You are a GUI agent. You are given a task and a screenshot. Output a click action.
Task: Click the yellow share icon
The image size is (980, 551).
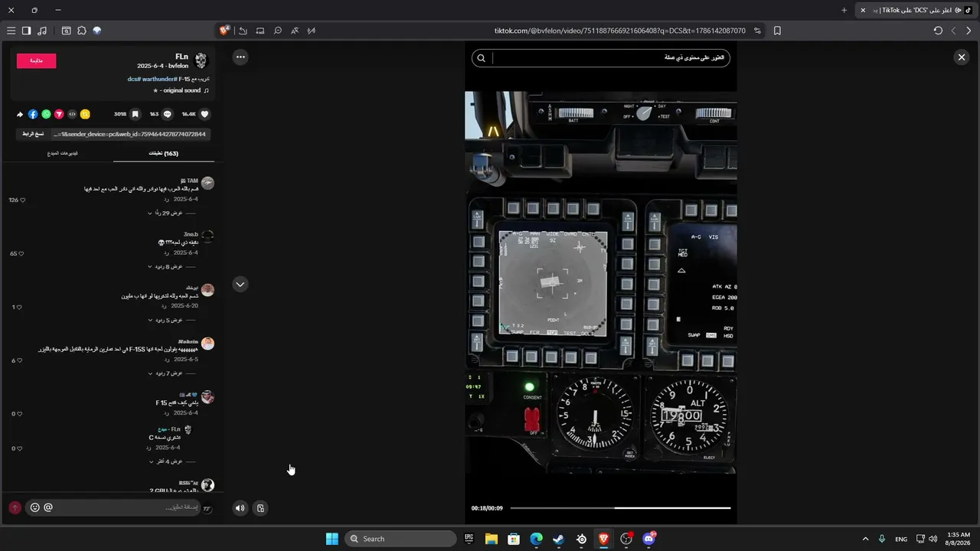point(85,114)
